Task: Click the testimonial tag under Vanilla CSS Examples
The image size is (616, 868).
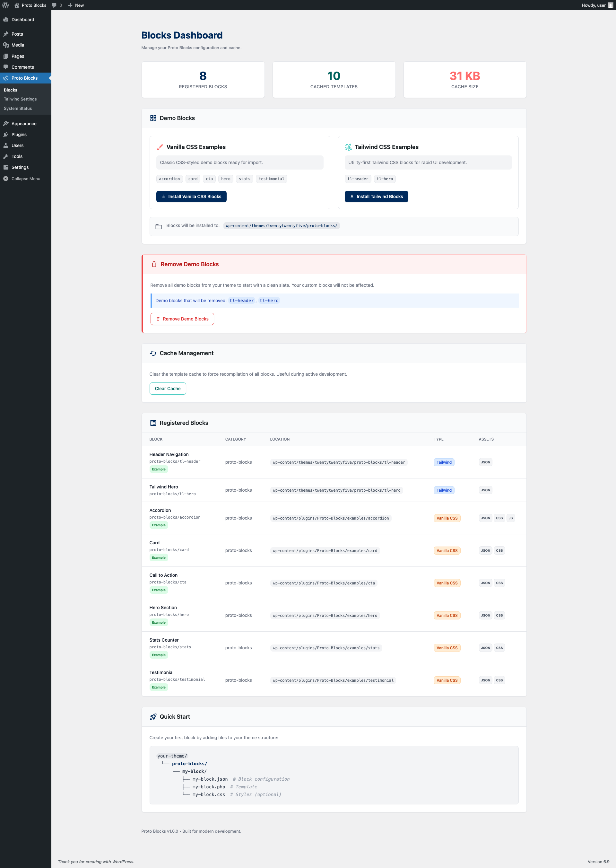Action: [x=271, y=179]
